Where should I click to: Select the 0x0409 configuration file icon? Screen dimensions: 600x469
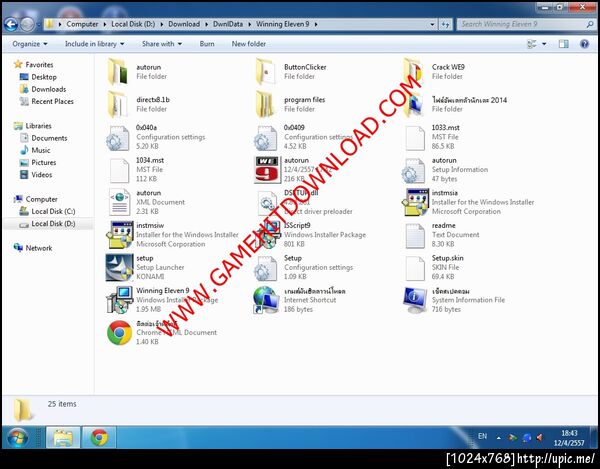coord(266,137)
